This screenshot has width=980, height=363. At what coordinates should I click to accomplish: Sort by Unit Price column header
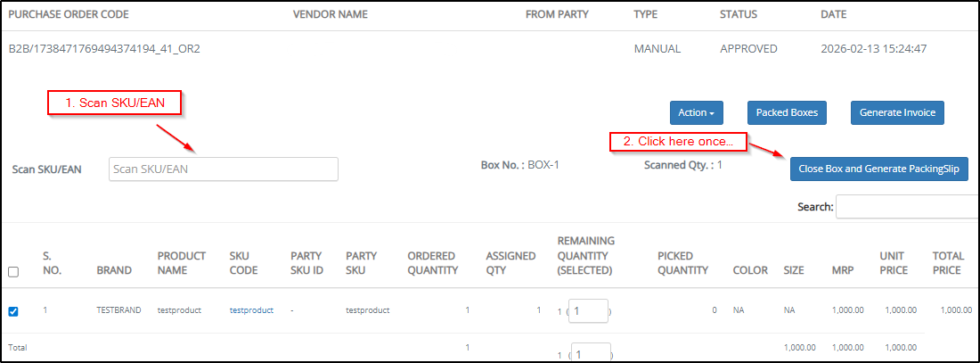893,263
